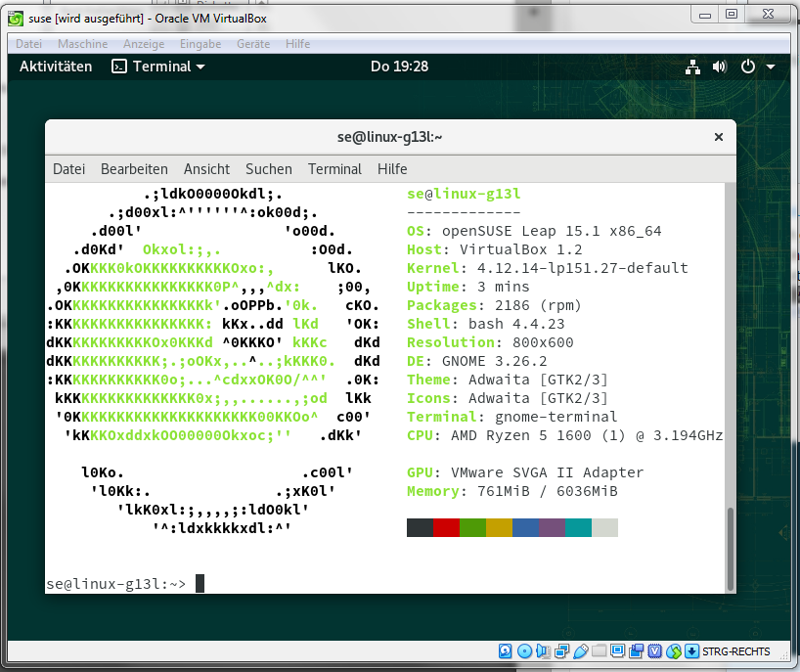Click the Terminal value 'gnome-terminal'
The width and height of the screenshot is (800, 672).
tap(556, 417)
